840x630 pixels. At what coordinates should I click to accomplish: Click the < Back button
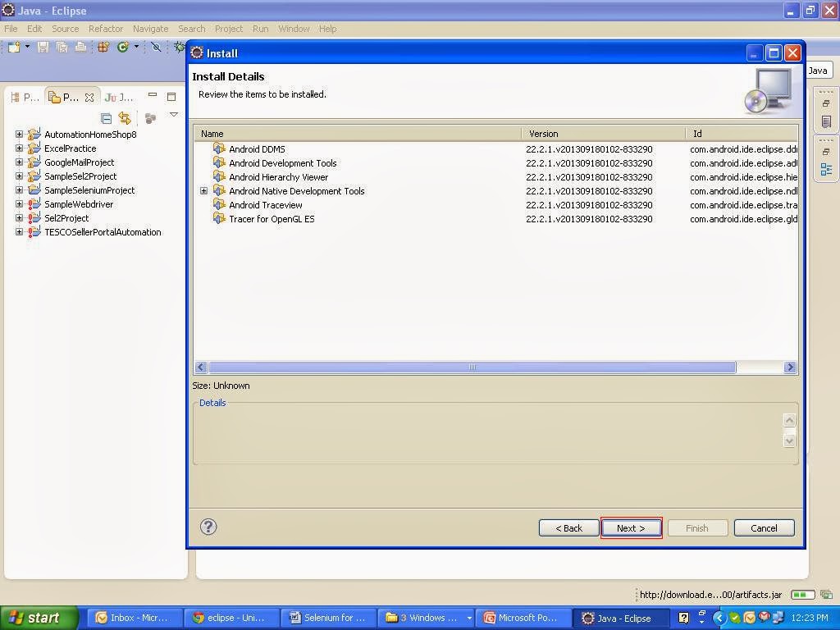[x=569, y=527]
